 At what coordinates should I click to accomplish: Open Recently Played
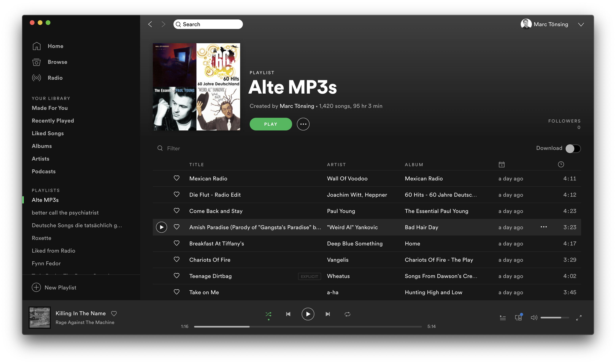tap(53, 121)
